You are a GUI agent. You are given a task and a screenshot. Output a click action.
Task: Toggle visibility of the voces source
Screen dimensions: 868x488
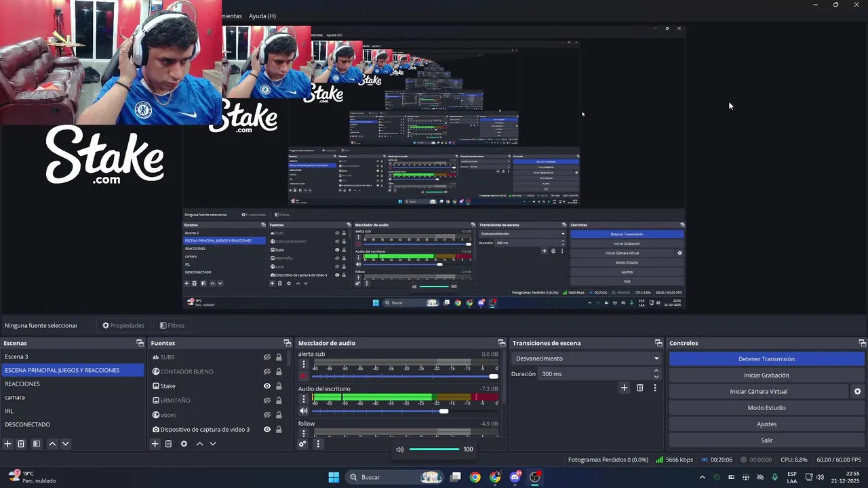(x=267, y=415)
